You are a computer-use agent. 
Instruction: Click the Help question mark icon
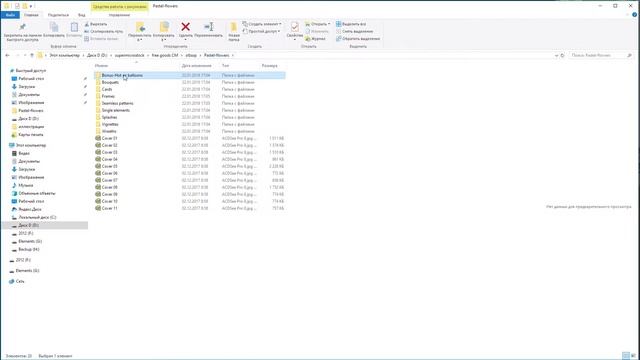click(x=635, y=15)
